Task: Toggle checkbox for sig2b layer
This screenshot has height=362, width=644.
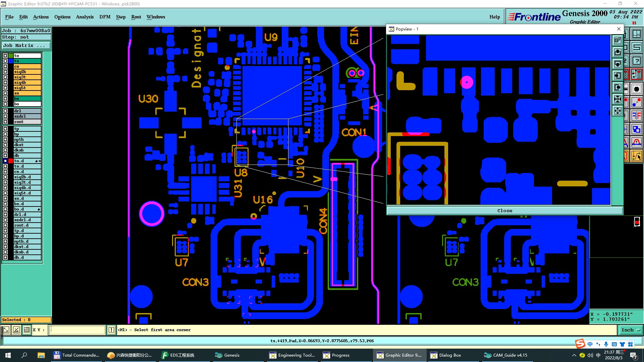Action: 5,72
